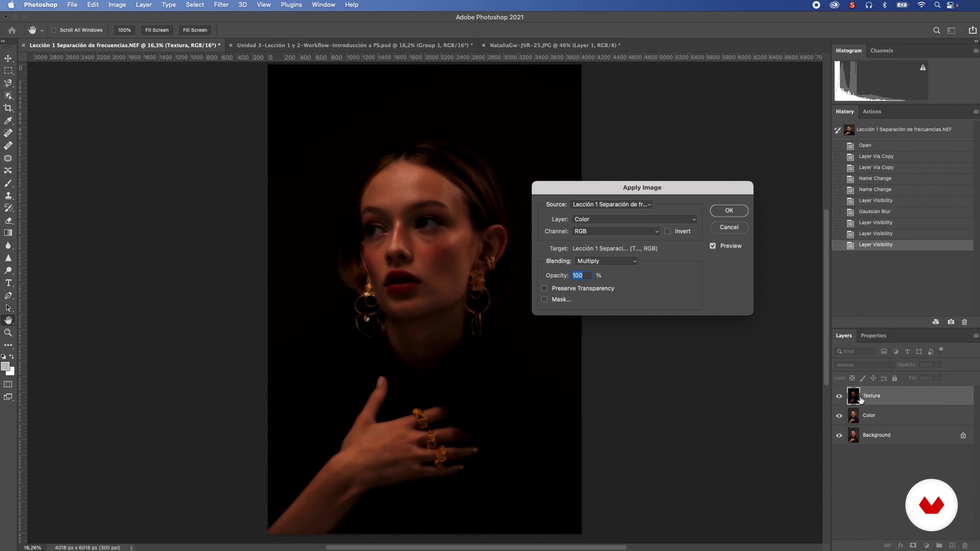The height and width of the screenshot is (551, 980).
Task: Select the Brush tool
Action: pyautogui.click(x=8, y=183)
